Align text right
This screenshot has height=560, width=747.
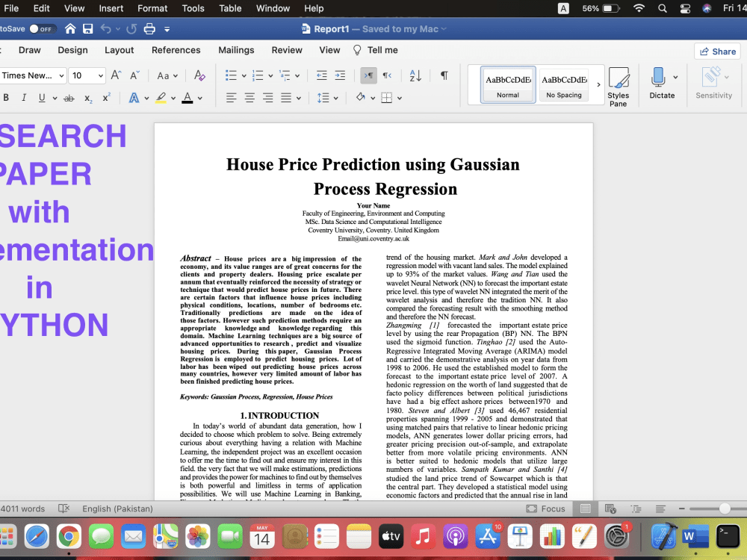pyautogui.click(x=268, y=98)
